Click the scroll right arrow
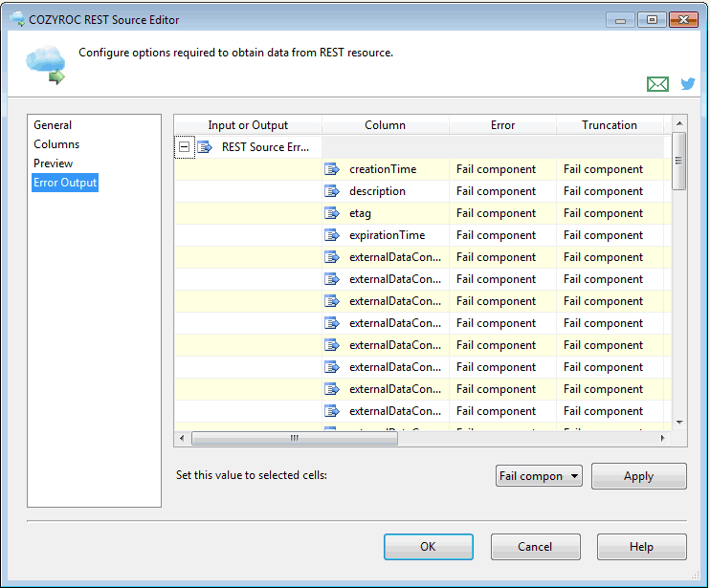Viewport: 710px width, 588px height. click(663, 438)
